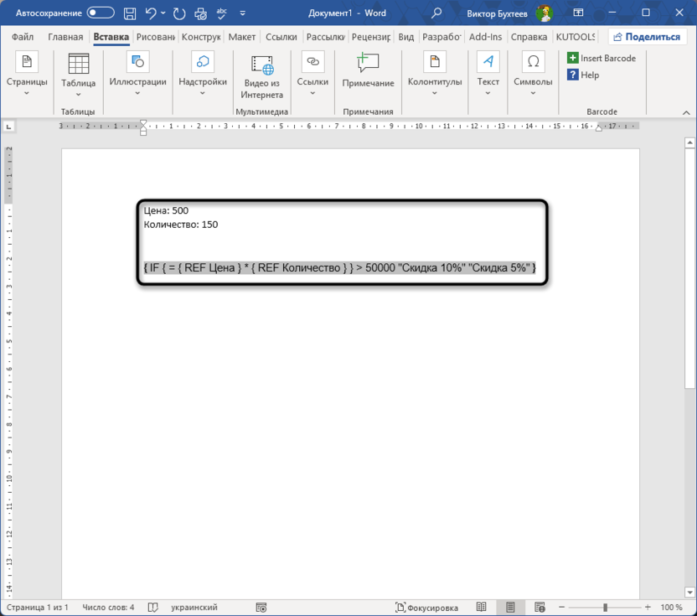Open Help in Barcode group
Viewport: 697px width, 616px height.
(x=583, y=75)
